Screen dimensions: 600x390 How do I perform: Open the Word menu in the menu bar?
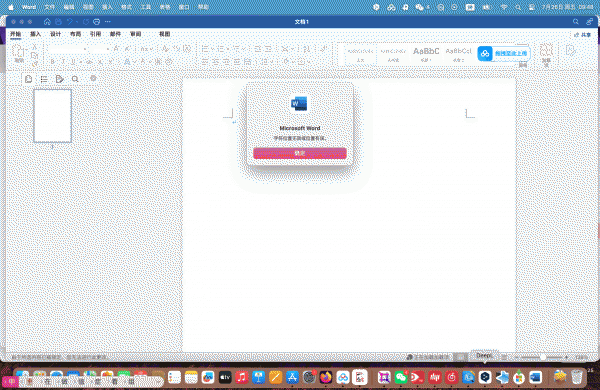pos(29,7)
